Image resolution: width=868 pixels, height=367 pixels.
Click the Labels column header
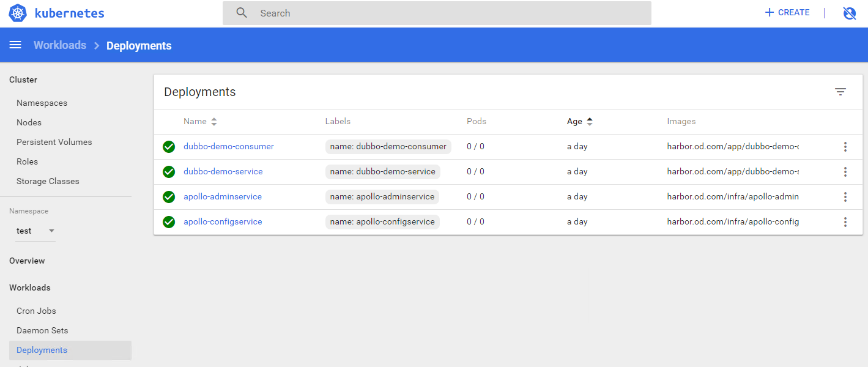[338, 122]
